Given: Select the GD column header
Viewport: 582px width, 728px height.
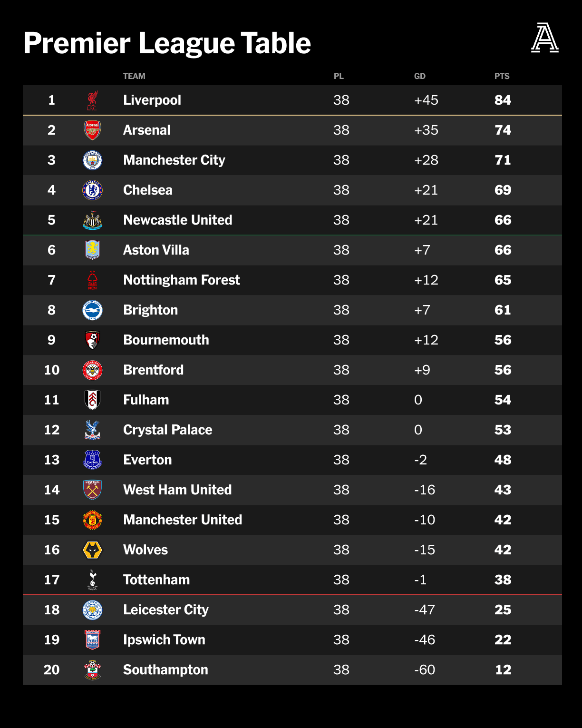Looking at the screenshot, I should click(420, 76).
